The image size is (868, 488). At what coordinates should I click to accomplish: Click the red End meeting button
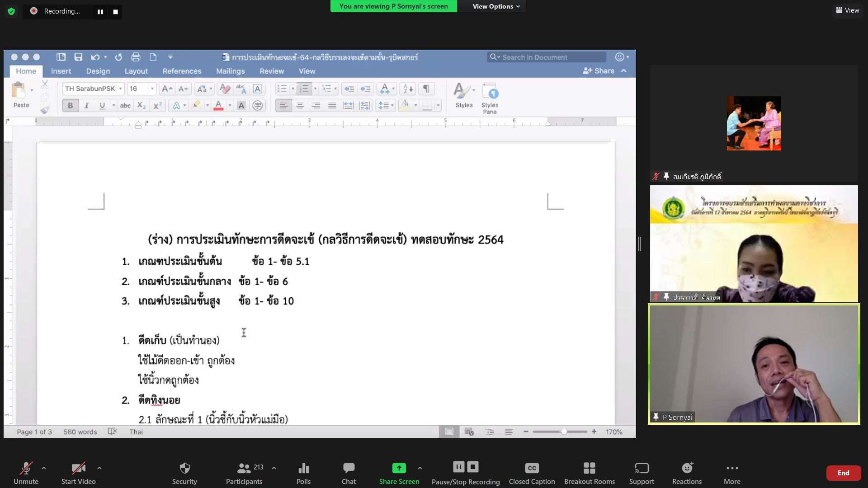(x=843, y=473)
